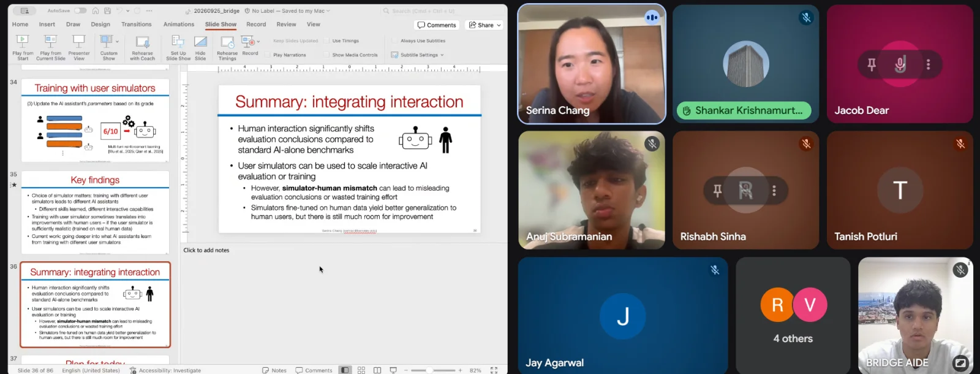The width and height of the screenshot is (980, 374).
Task: Click the redo icon in title bar
Action: click(x=137, y=11)
